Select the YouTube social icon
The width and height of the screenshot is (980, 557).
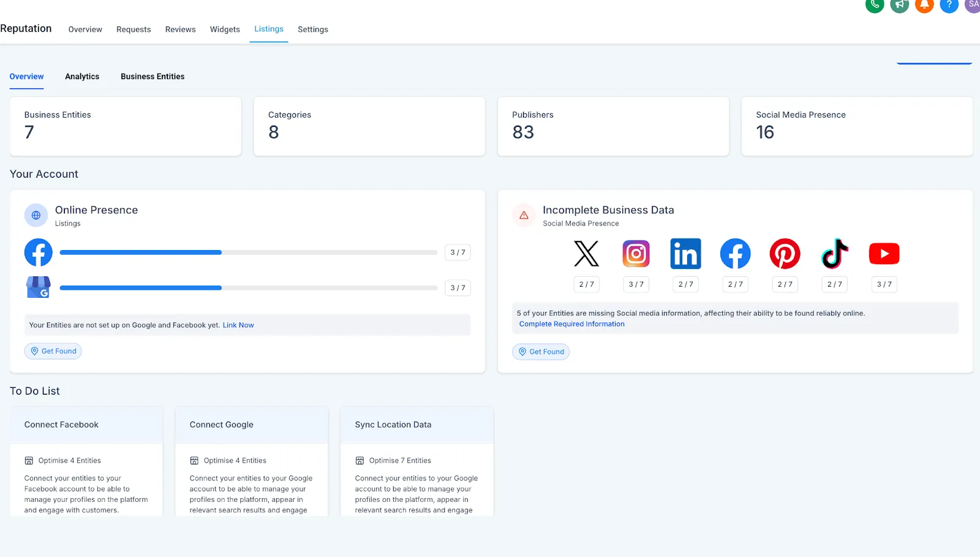click(x=884, y=254)
